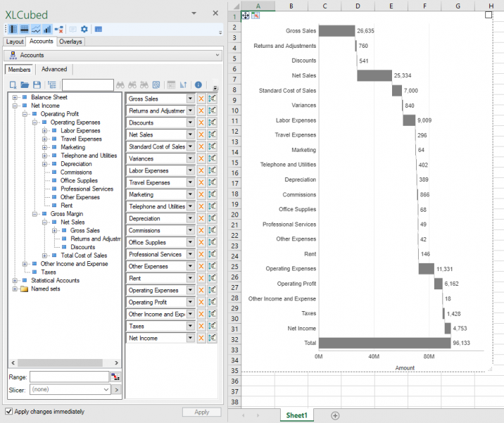The width and height of the screenshot is (504, 423).
Task: Open the Slicer dropdown
Action: click(x=106, y=389)
